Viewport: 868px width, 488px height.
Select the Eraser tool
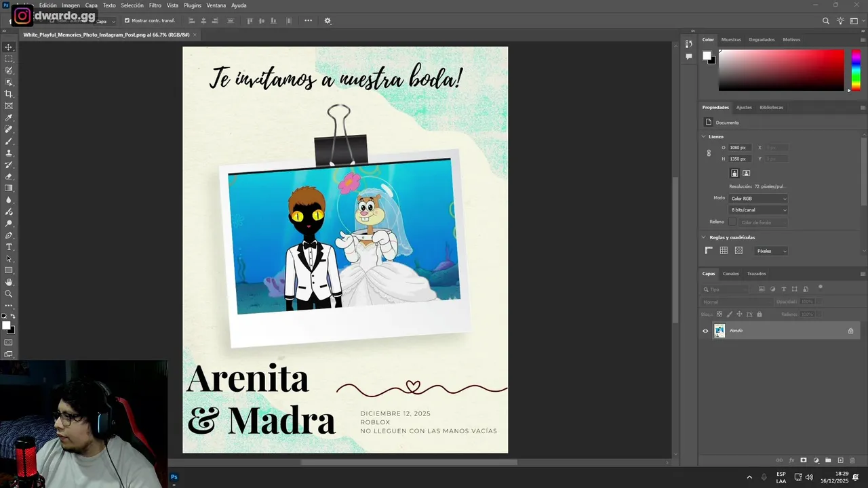coord(9,176)
